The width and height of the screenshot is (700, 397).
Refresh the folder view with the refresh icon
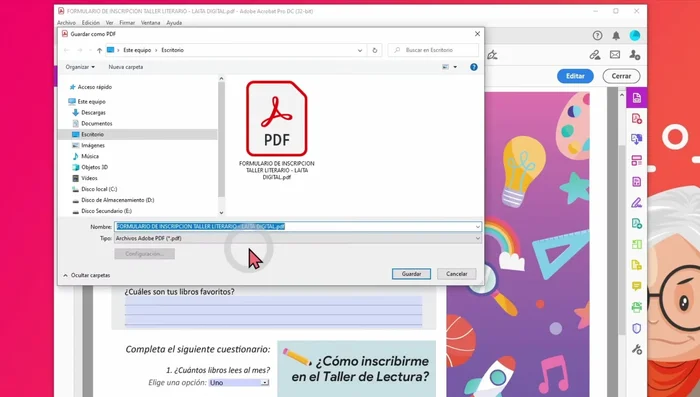(375, 50)
